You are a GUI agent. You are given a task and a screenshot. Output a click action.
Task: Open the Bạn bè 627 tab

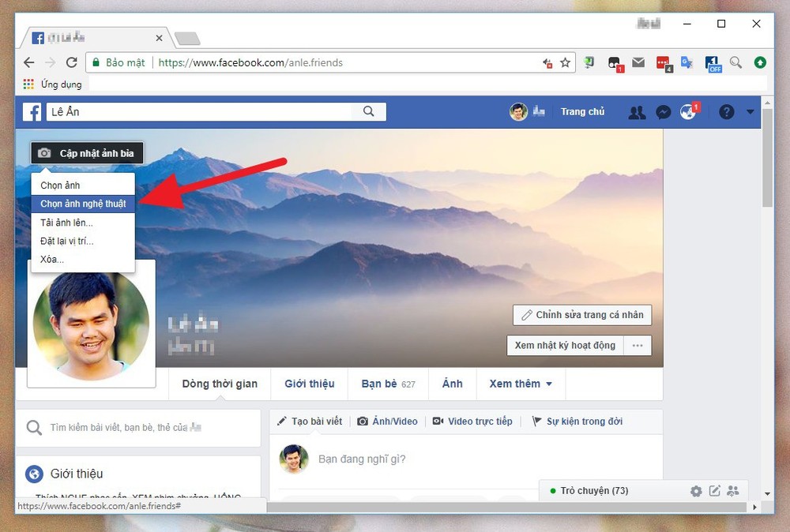pyautogui.click(x=388, y=384)
